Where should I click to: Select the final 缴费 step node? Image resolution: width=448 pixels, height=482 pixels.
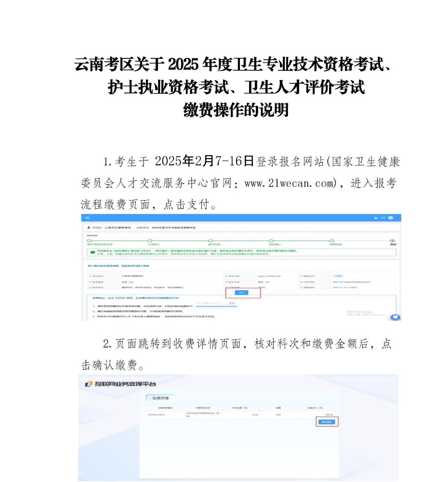pyautogui.click(x=393, y=240)
